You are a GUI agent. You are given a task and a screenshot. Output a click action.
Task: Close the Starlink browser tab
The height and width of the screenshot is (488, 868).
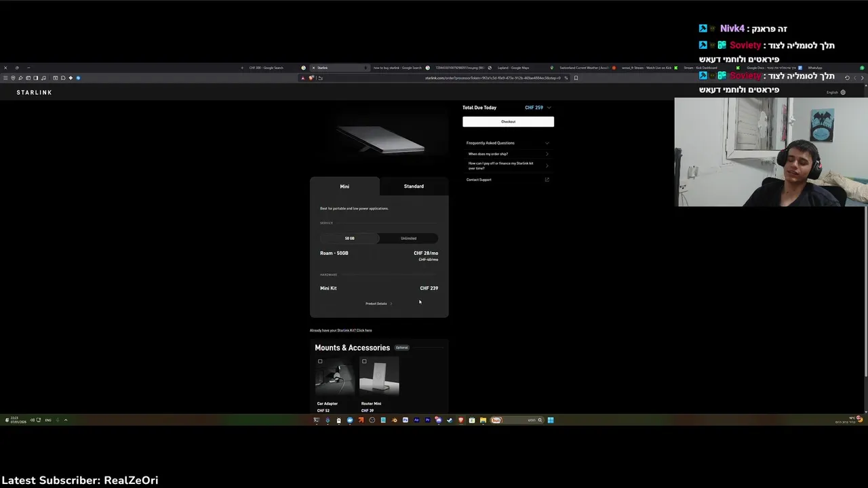click(313, 68)
